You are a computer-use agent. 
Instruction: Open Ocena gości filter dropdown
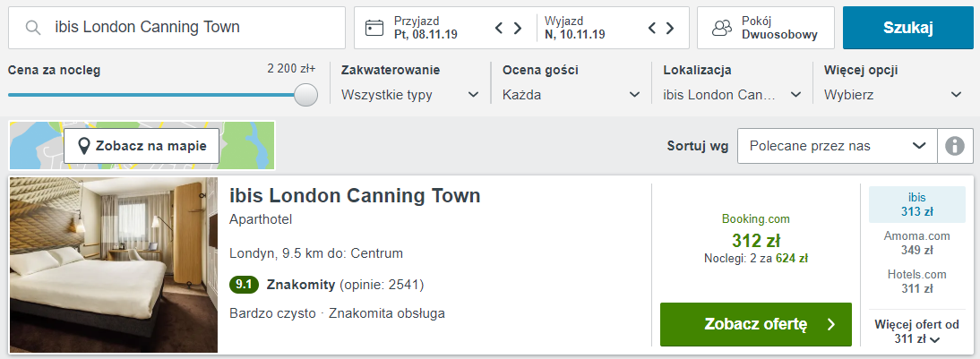pos(572,95)
